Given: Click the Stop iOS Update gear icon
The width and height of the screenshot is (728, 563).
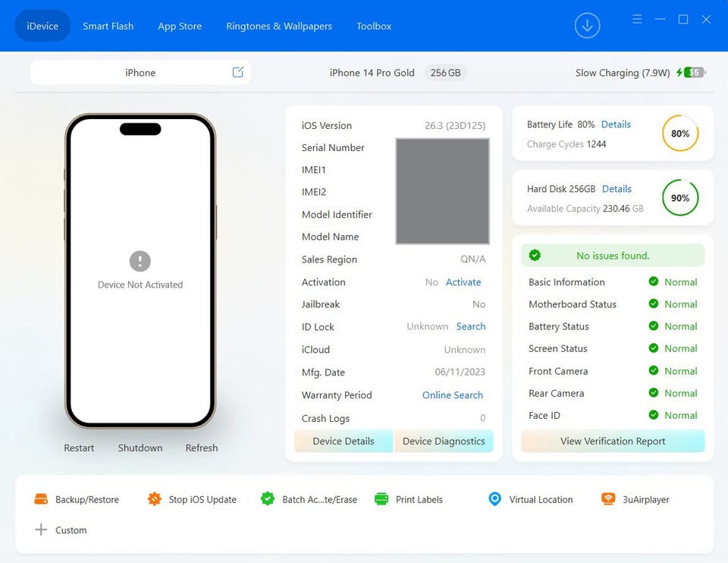Looking at the screenshot, I should 154,499.
